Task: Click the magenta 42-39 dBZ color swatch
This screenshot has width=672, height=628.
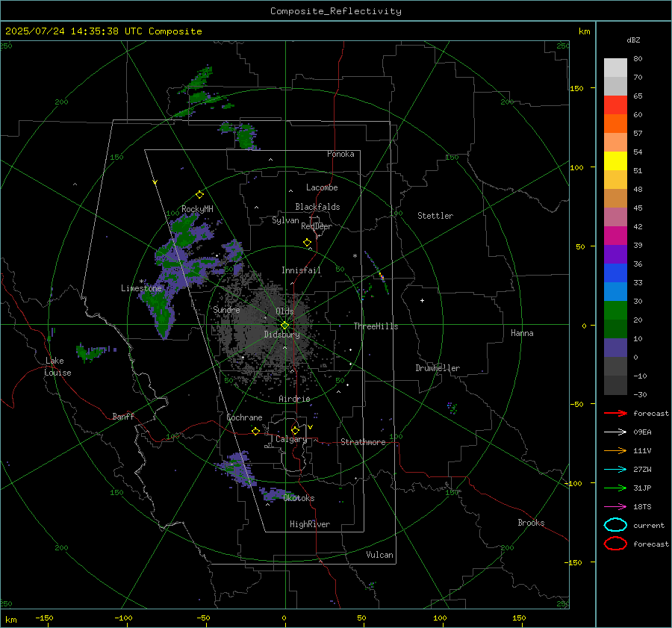Action: tap(615, 235)
